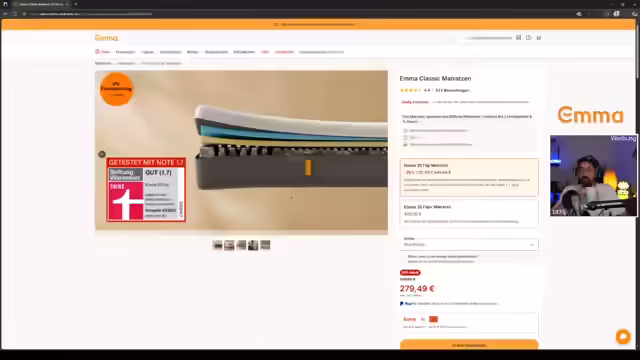Select the Emma 25 Flip mattress option

point(469,178)
